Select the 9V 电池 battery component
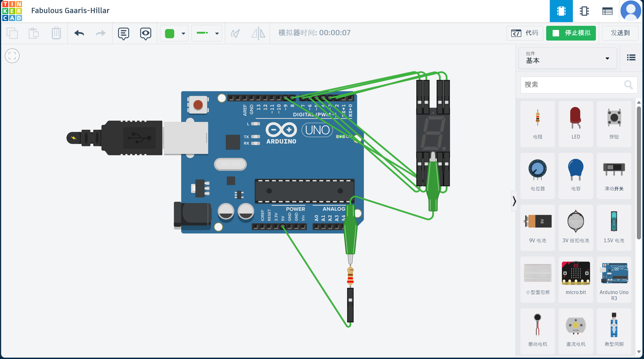The height and width of the screenshot is (359, 644). (x=537, y=228)
